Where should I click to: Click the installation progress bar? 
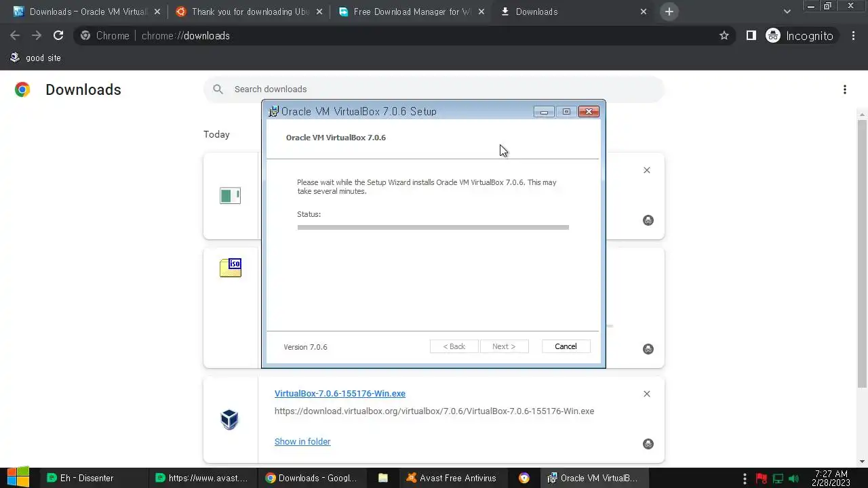[x=433, y=227]
